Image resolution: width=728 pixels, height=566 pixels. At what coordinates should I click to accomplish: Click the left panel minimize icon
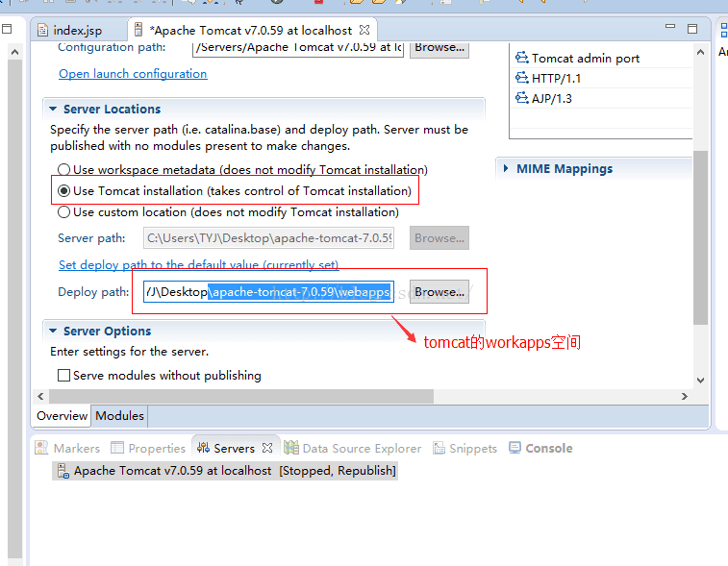click(x=7, y=29)
